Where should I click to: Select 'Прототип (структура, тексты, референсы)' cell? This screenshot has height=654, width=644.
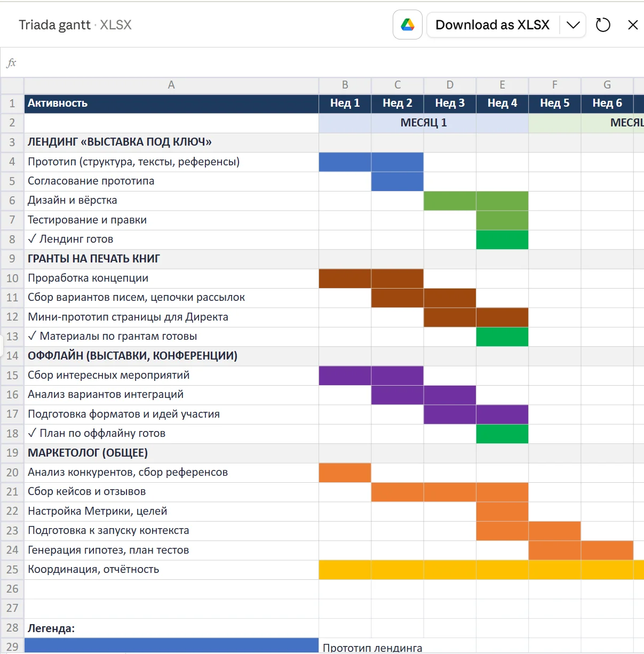[171, 162]
